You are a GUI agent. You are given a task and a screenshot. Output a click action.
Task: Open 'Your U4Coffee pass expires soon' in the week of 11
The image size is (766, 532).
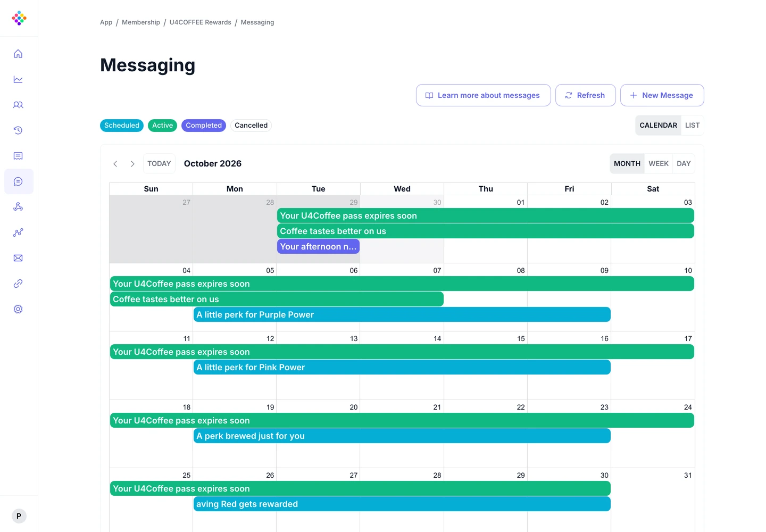coord(402,352)
